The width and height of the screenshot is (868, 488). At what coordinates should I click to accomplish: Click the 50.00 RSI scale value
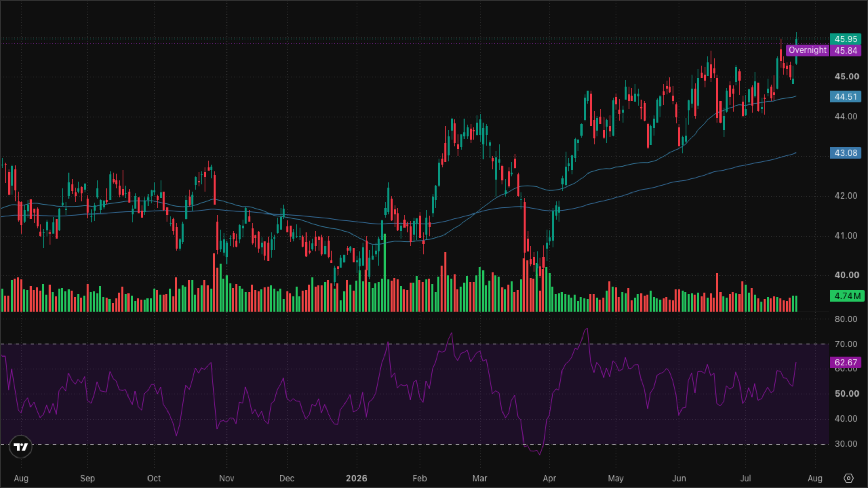pyautogui.click(x=847, y=393)
